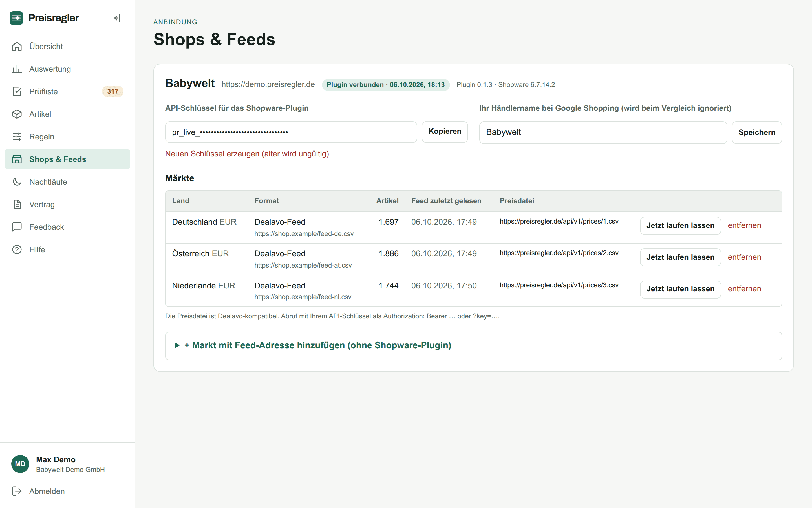The width and height of the screenshot is (812, 508).
Task: Click the document icon beside Vertrag
Action: coord(17,204)
